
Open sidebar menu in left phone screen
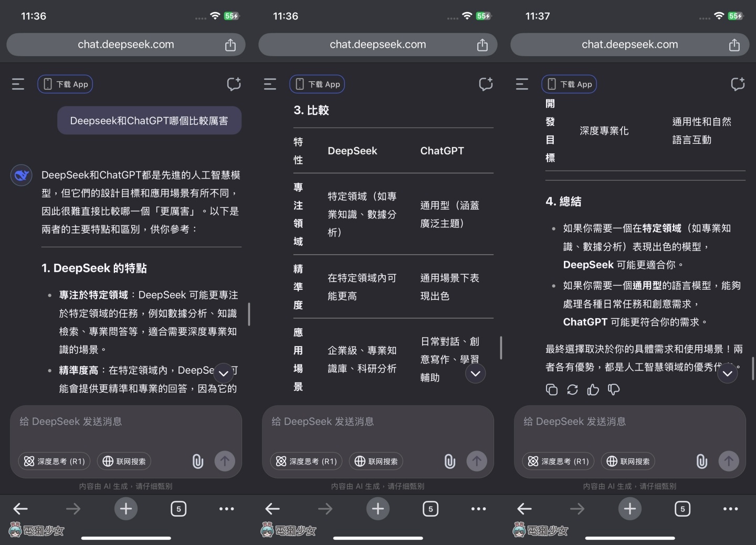(18, 84)
